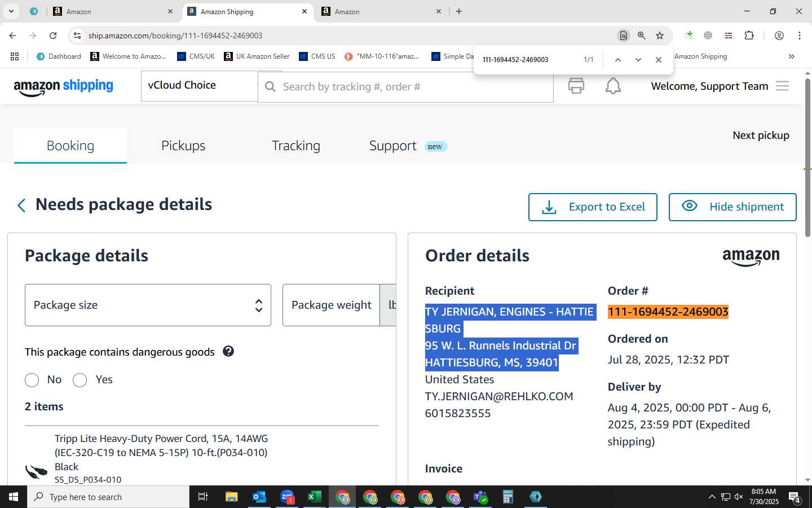Screen dimensions: 812x508
Task: Open Microsoft Teams from the taskbar
Action: click(480, 497)
